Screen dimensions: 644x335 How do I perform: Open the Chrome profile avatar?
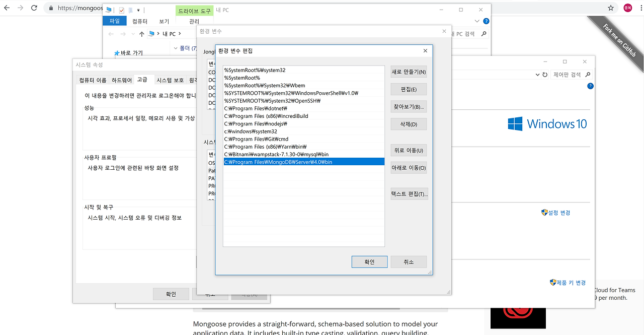(627, 8)
